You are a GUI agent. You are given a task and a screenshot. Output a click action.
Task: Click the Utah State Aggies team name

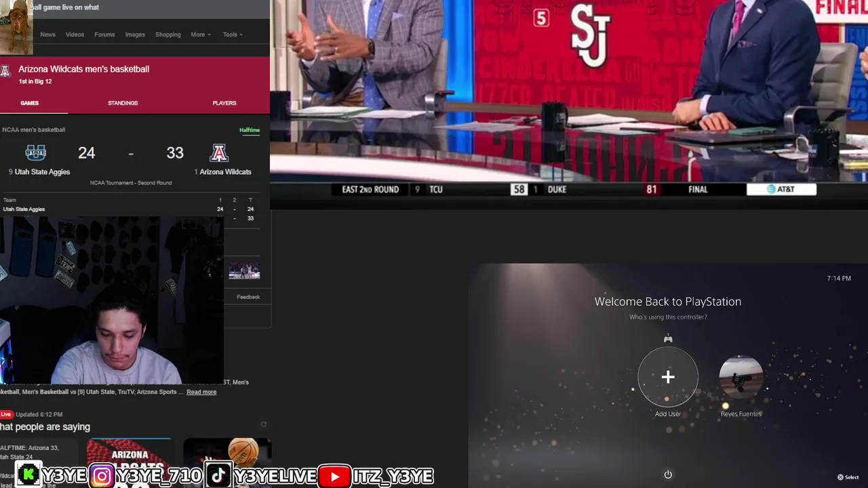(x=42, y=172)
